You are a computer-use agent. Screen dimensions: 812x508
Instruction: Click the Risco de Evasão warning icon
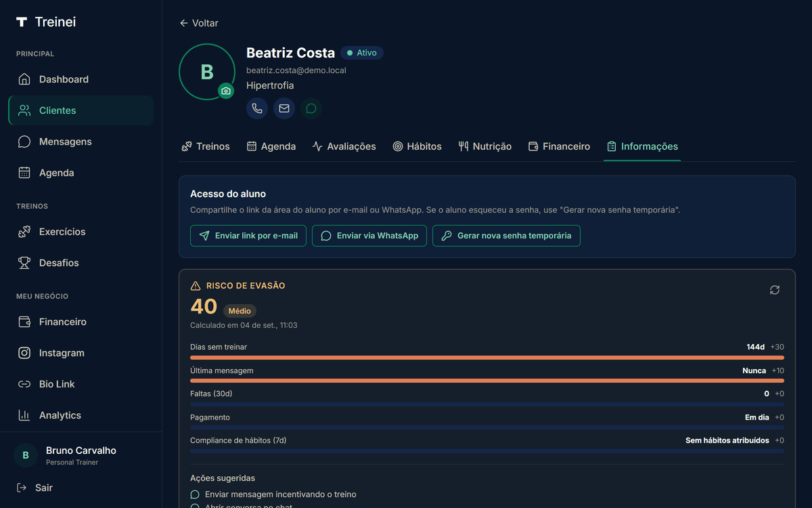(x=196, y=286)
